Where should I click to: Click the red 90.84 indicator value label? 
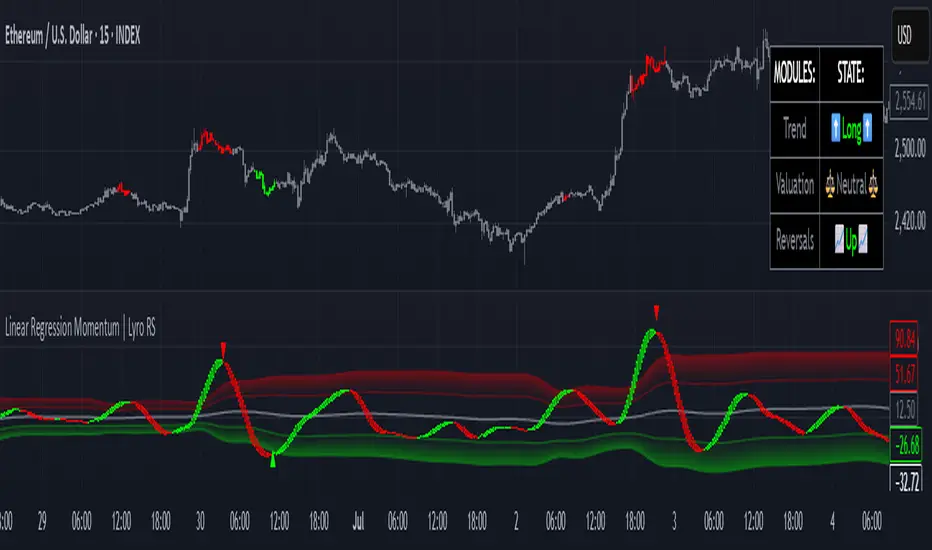point(904,339)
